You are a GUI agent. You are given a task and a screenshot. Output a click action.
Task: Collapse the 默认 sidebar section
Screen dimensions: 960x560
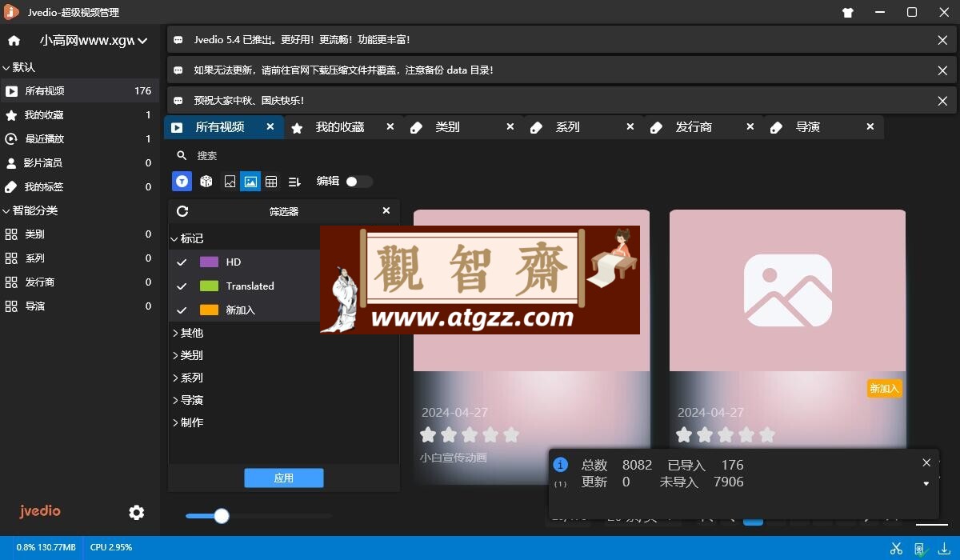coord(19,67)
